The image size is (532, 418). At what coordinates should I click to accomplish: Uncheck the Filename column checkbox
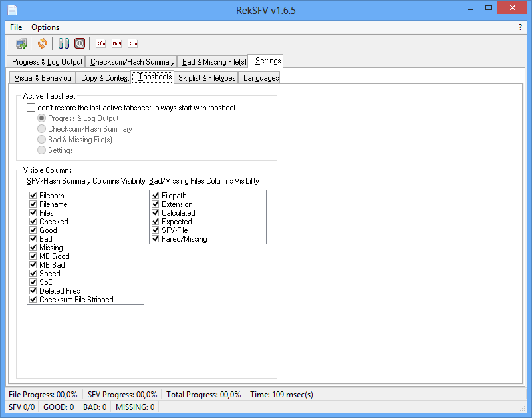(33, 204)
